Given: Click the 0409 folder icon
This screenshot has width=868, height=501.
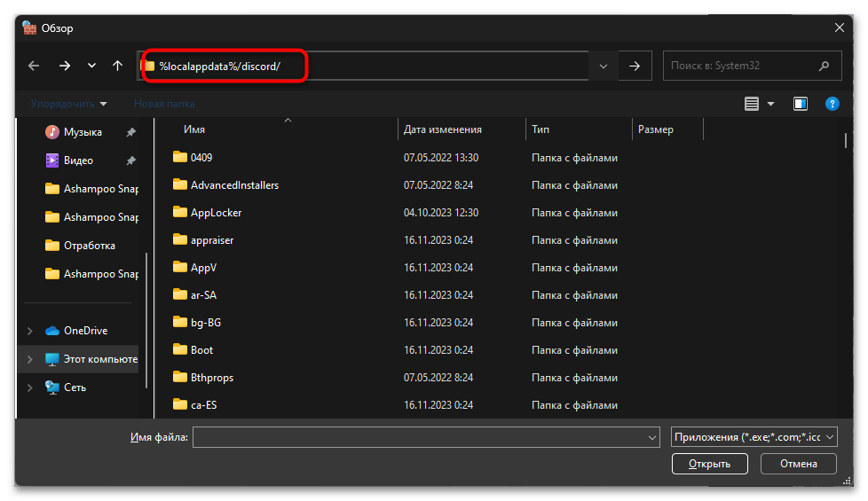Looking at the screenshot, I should tap(179, 157).
